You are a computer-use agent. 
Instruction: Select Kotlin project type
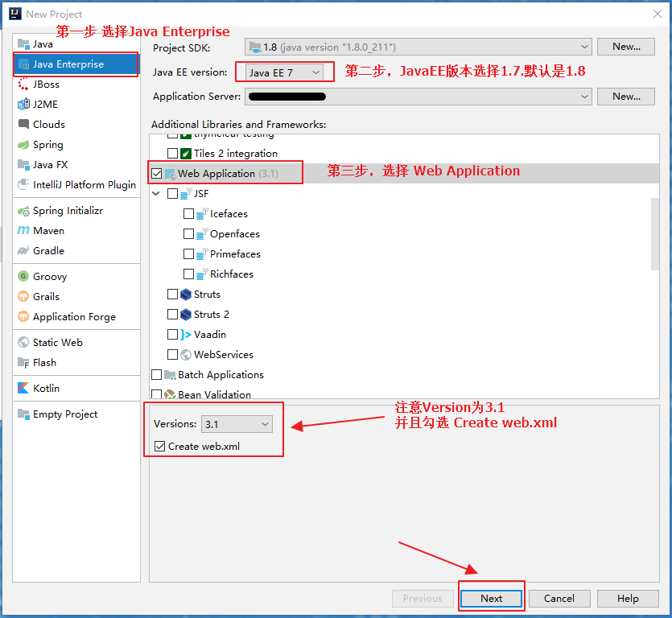[x=76, y=389]
